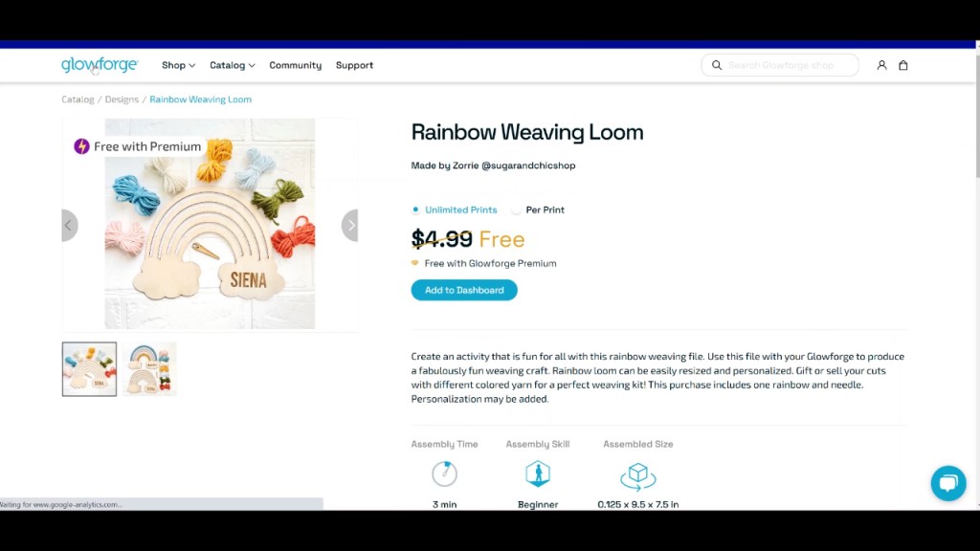Expand the Catalog dropdown menu

tap(232, 65)
